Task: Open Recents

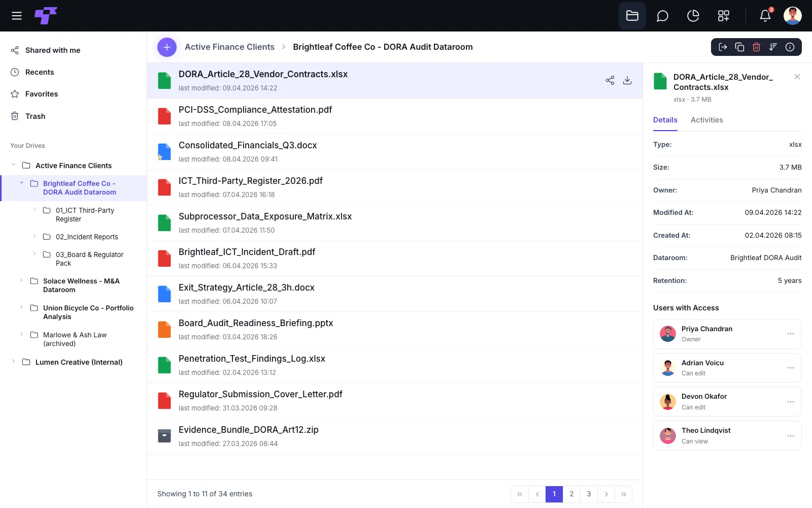Action: pyautogui.click(x=40, y=72)
